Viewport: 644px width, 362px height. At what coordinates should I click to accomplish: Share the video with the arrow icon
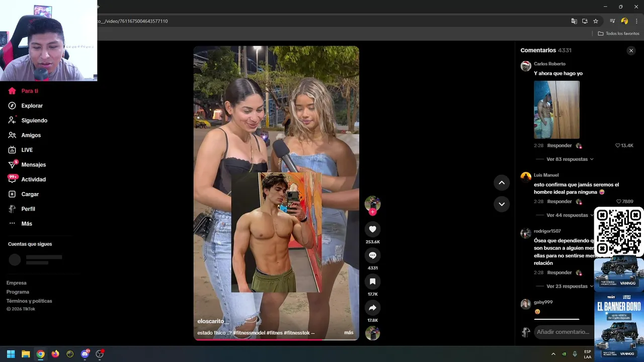click(x=372, y=308)
